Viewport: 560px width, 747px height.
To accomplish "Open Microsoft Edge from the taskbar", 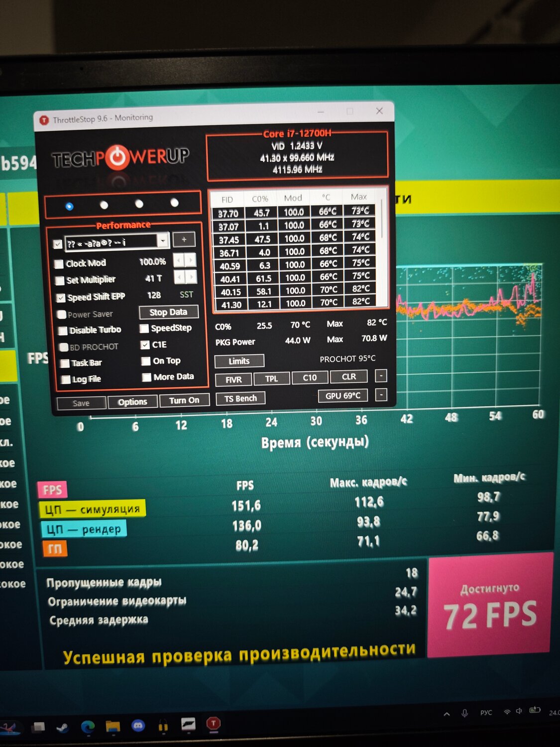I will (x=88, y=727).
